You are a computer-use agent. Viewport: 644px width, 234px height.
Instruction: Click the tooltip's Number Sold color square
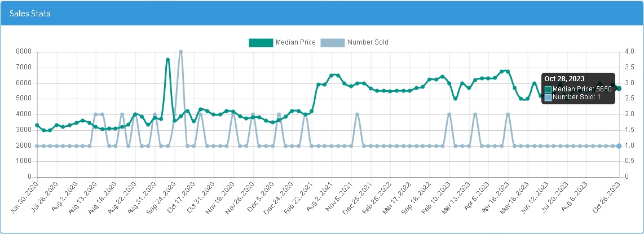point(548,98)
